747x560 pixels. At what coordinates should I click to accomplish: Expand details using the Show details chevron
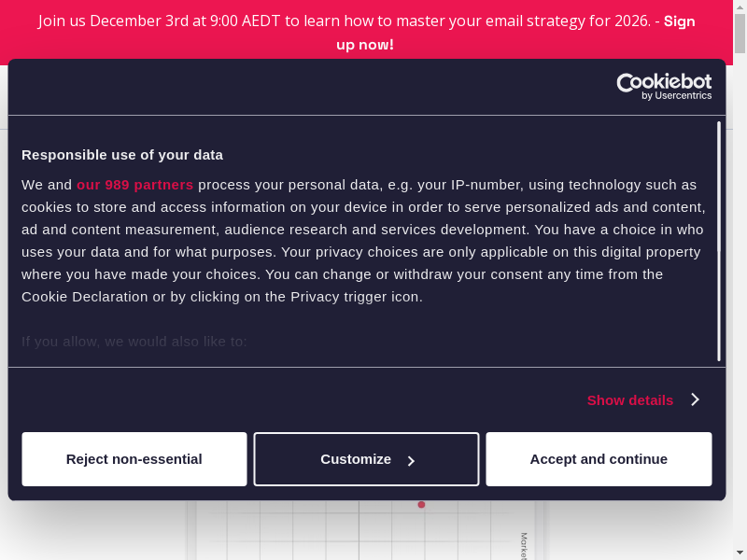695,399
